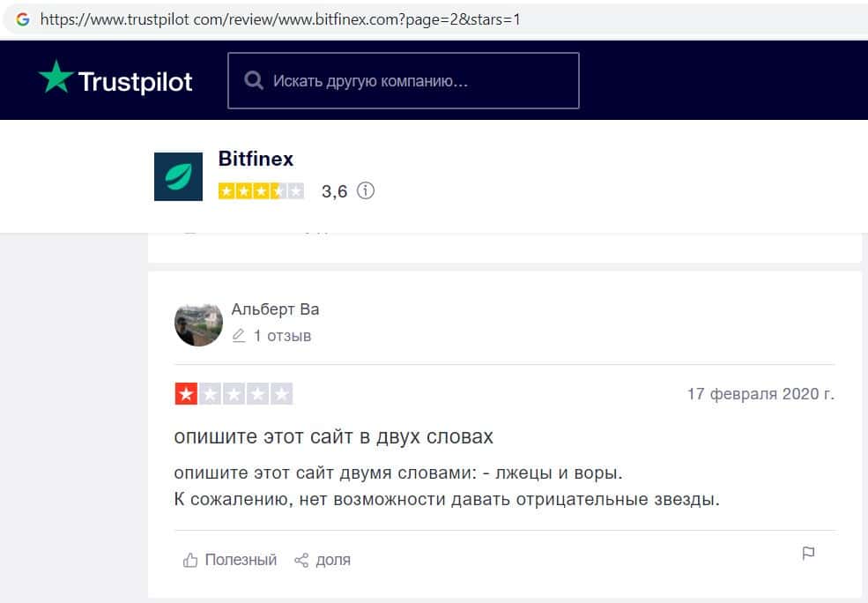Screen dimensions: 868x603
Task: Click the Trustpilot wordmark text
Action: coord(135,82)
